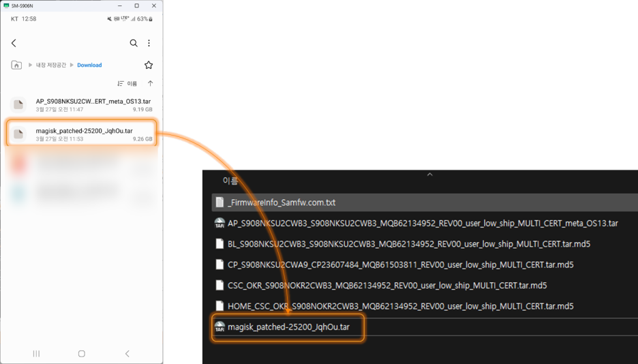Click the sort chevron above the file list
This screenshot has width=638, height=364.
(429, 175)
